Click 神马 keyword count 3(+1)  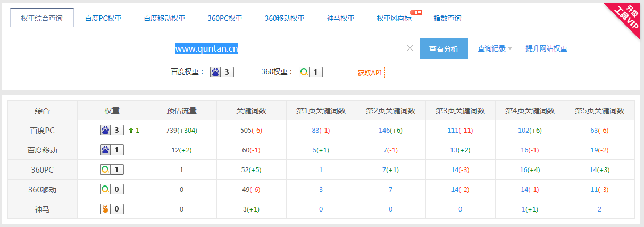pyautogui.click(x=251, y=209)
